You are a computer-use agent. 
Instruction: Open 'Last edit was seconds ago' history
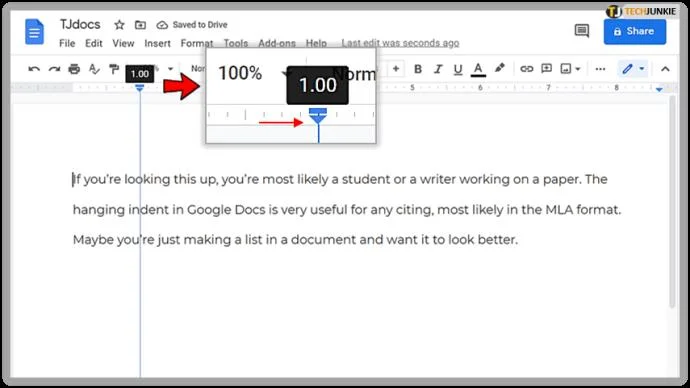click(400, 43)
